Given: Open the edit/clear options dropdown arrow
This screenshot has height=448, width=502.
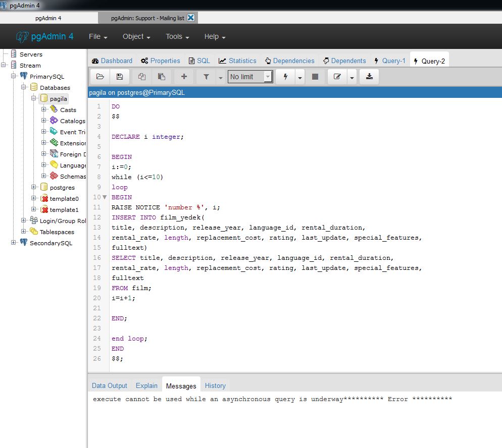Looking at the screenshot, I should 352,77.
